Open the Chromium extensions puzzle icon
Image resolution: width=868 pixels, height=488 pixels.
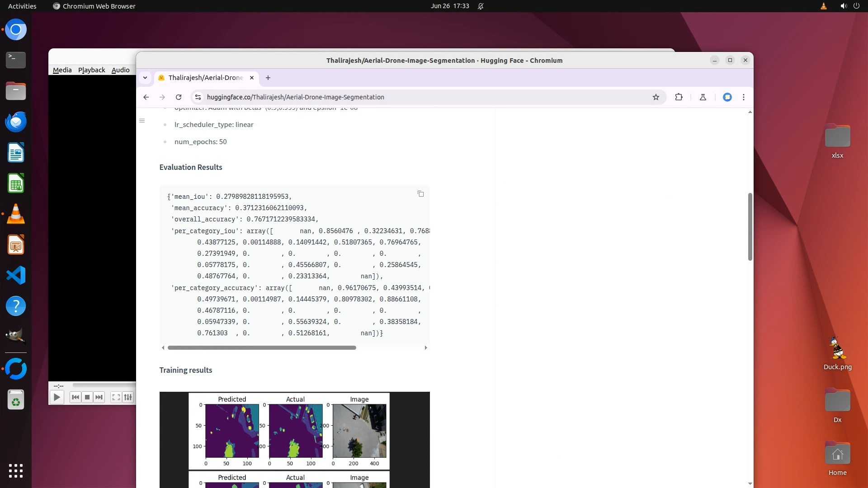click(679, 97)
